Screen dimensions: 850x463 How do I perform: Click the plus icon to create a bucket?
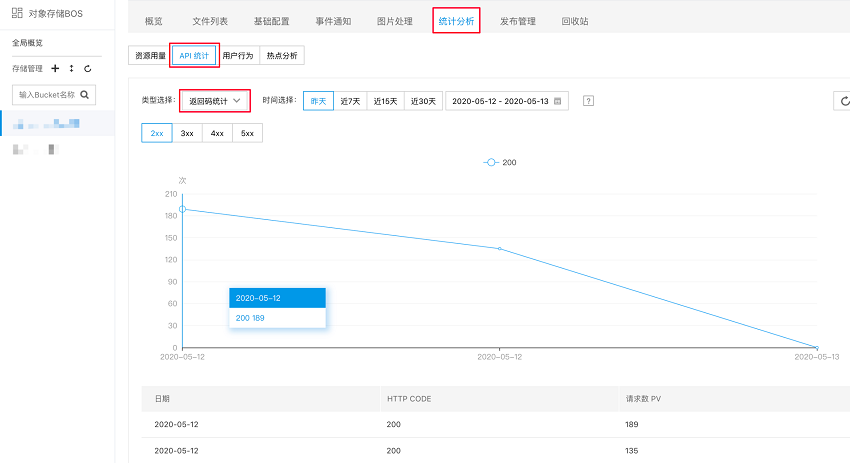click(x=55, y=69)
